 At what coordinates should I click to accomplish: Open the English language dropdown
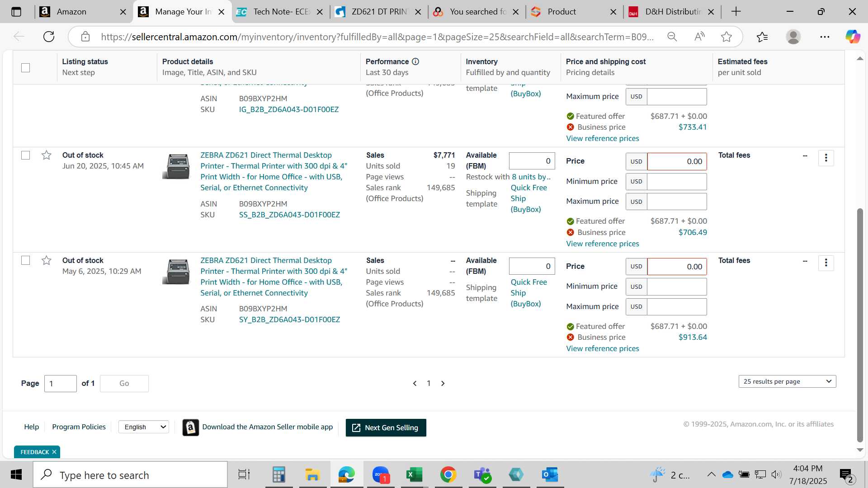[144, 427]
